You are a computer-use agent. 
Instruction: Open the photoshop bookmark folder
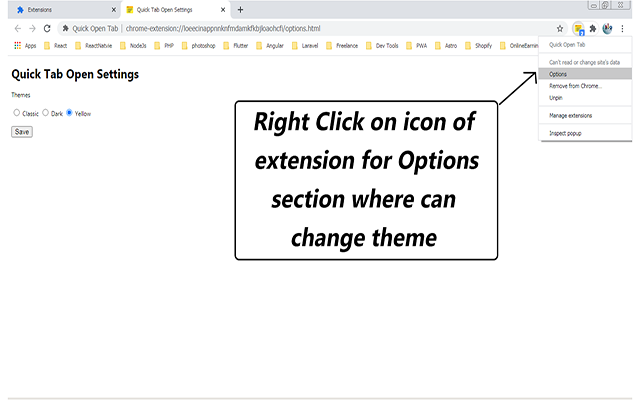tap(198, 46)
